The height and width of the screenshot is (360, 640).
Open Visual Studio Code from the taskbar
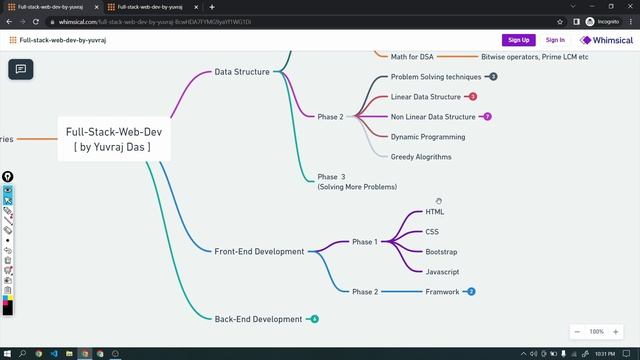click(54, 353)
